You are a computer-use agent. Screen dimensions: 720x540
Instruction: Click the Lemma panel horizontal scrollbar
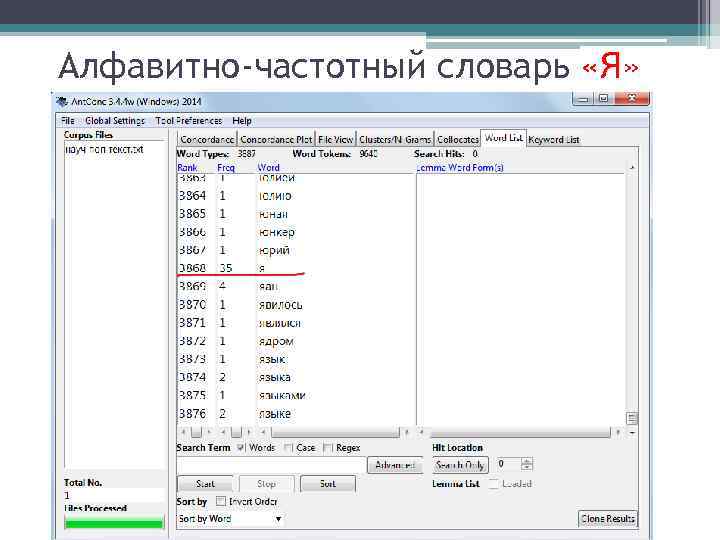coord(520,432)
